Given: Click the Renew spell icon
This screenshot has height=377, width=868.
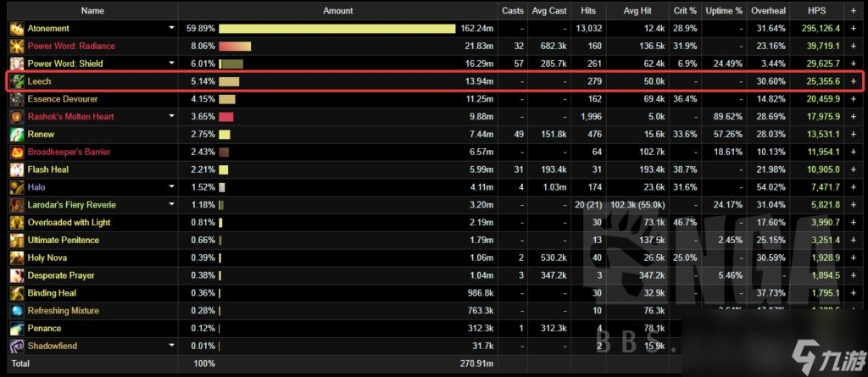Looking at the screenshot, I should click(x=17, y=135).
